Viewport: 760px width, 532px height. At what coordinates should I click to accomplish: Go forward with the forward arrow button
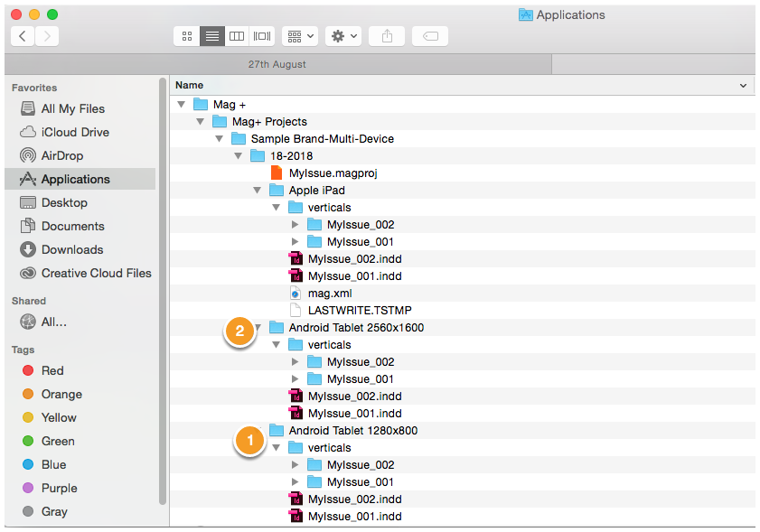point(47,36)
